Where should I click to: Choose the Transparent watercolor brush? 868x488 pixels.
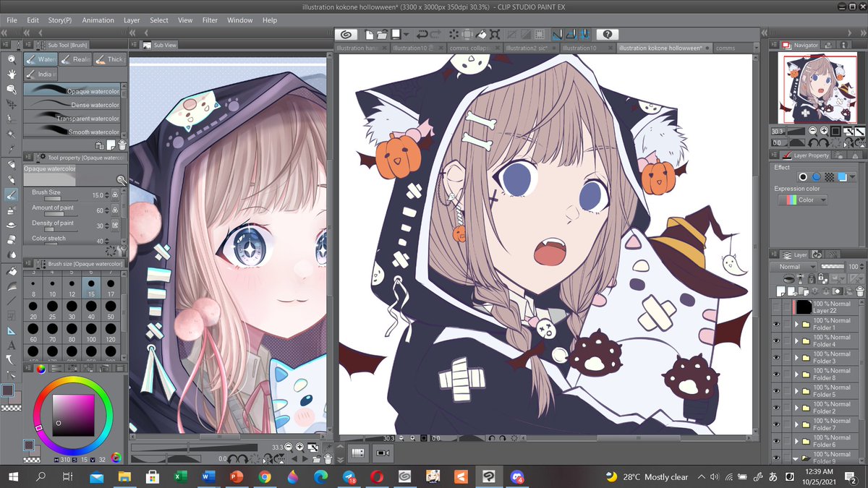tap(72, 118)
